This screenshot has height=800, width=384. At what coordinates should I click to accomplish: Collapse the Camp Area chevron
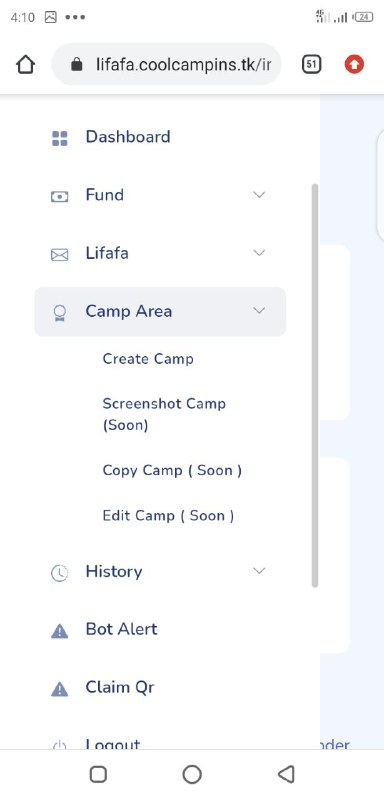(x=260, y=311)
